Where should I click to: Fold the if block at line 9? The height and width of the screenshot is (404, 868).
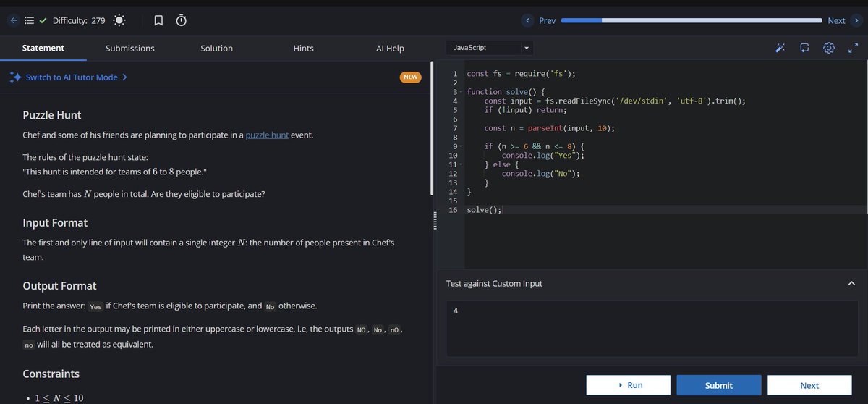click(x=462, y=146)
